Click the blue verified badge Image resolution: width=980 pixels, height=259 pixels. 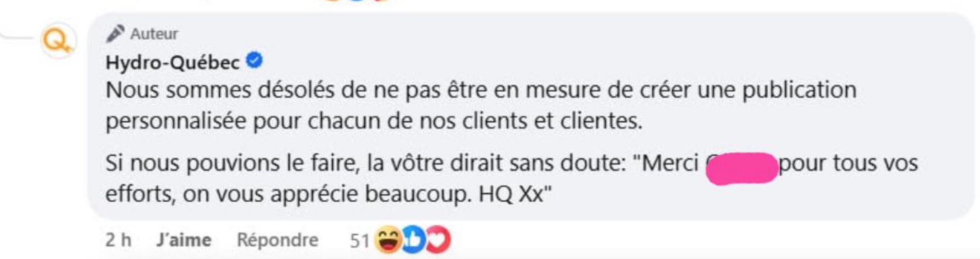pos(254,60)
